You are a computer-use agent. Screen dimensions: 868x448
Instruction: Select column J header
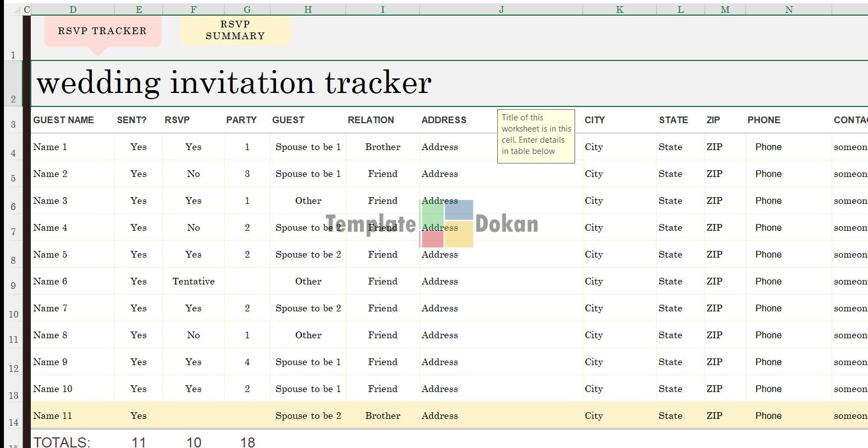tap(501, 10)
